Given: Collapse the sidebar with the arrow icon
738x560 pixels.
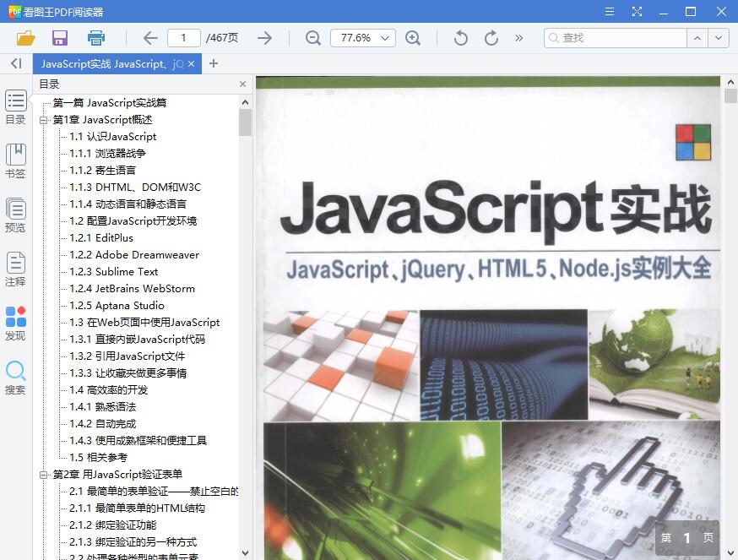Looking at the screenshot, I should tap(16, 63).
